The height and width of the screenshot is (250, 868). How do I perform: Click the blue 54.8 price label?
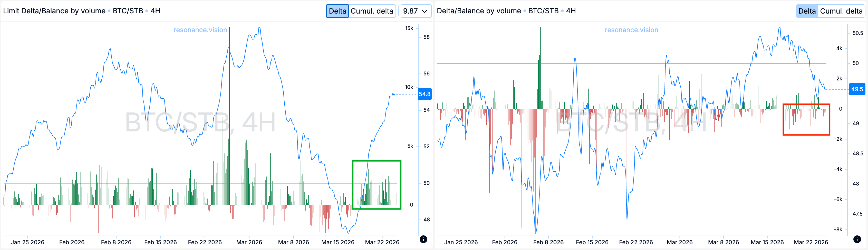(426, 95)
